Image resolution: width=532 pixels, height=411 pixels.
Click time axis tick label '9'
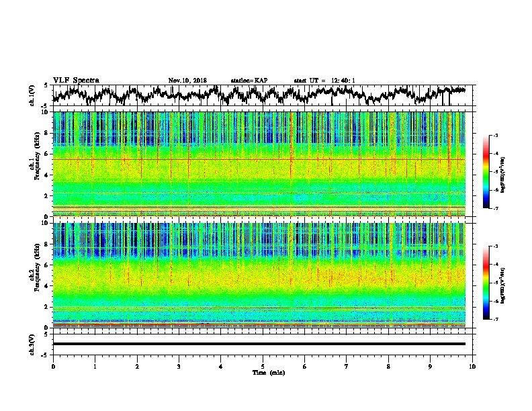[430, 367]
